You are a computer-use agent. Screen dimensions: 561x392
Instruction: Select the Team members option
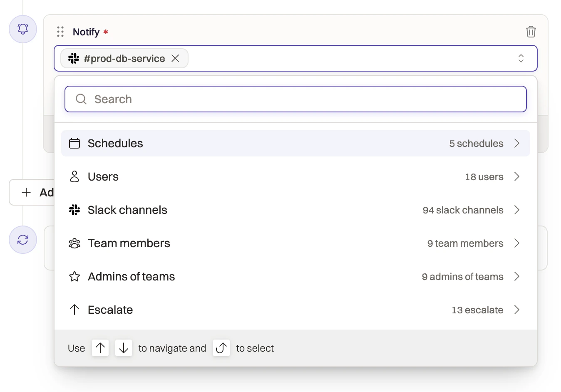tap(129, 243)
